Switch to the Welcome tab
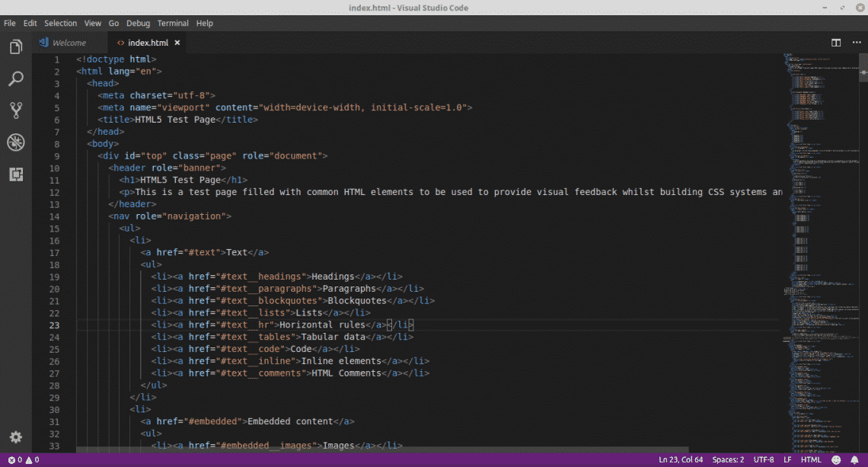Screen dimensions: 868x467 pos(69,43)
